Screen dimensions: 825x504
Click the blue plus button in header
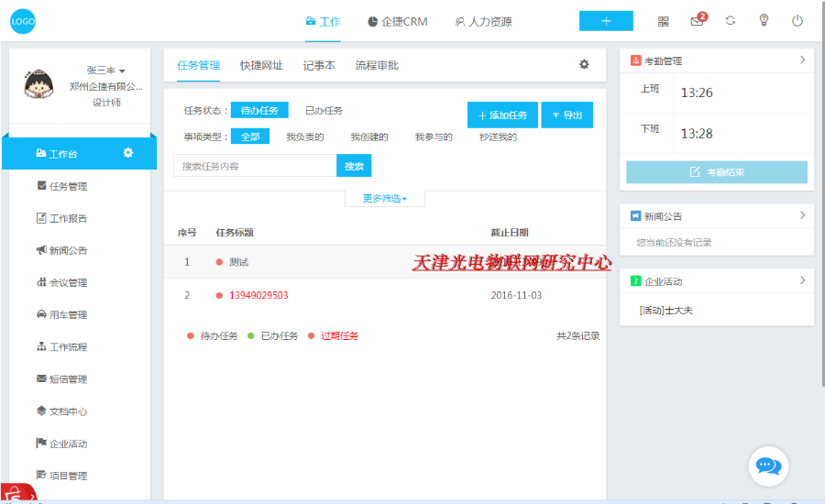[x=606, y=21]
